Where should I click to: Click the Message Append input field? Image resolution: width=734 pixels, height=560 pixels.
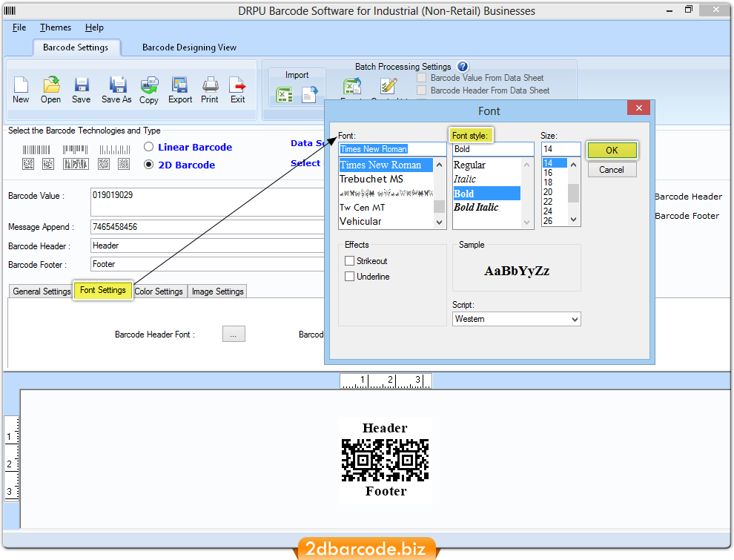click(x=208, y=227)
